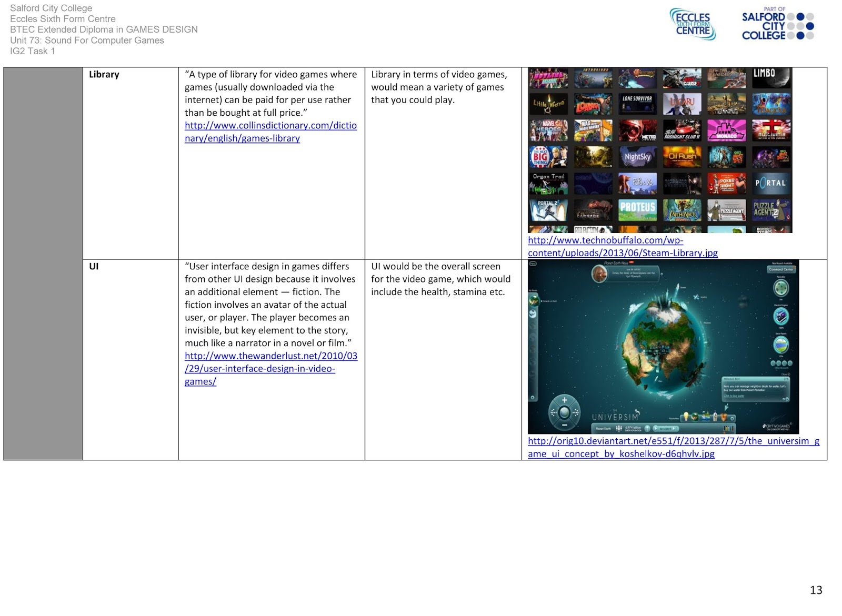Click the Solar Panels research icon
This screenshot has height=616, width=842.
tap(781, 345)
